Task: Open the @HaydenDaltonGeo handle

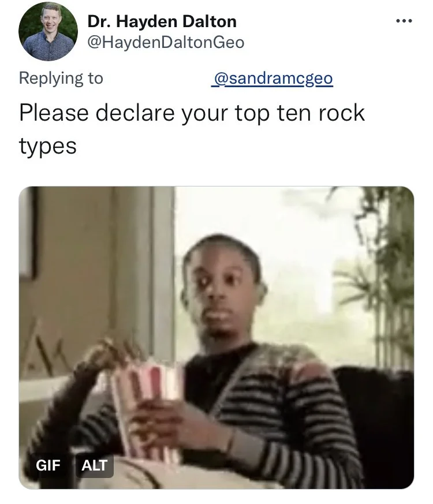Action: [x=166, y=42]
